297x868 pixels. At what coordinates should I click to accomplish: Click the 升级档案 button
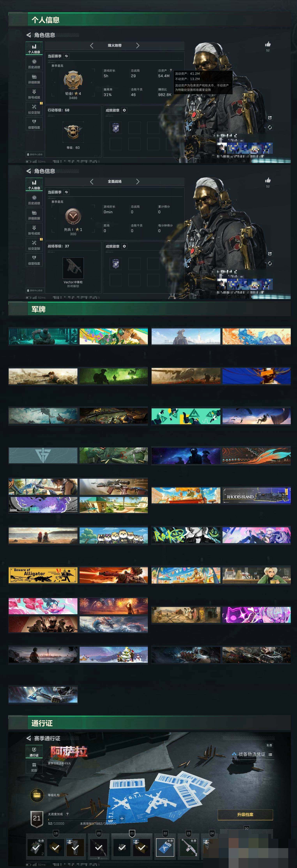pyautogui.click(x=245, y=815)
